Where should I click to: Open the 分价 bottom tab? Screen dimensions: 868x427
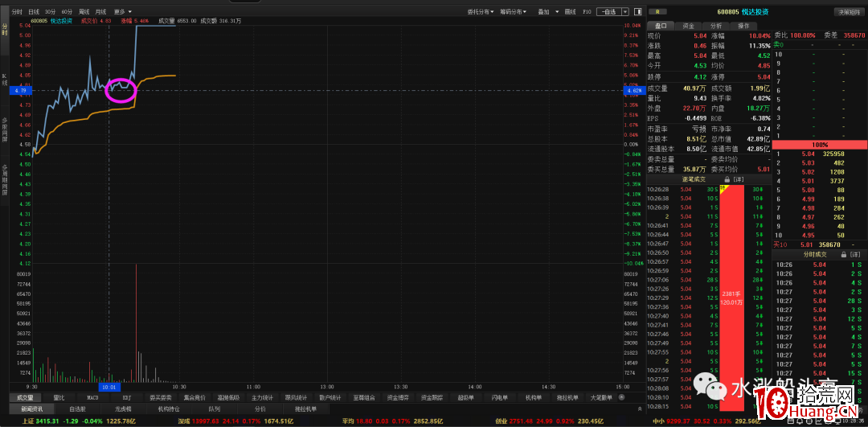[x=260, y=409]
